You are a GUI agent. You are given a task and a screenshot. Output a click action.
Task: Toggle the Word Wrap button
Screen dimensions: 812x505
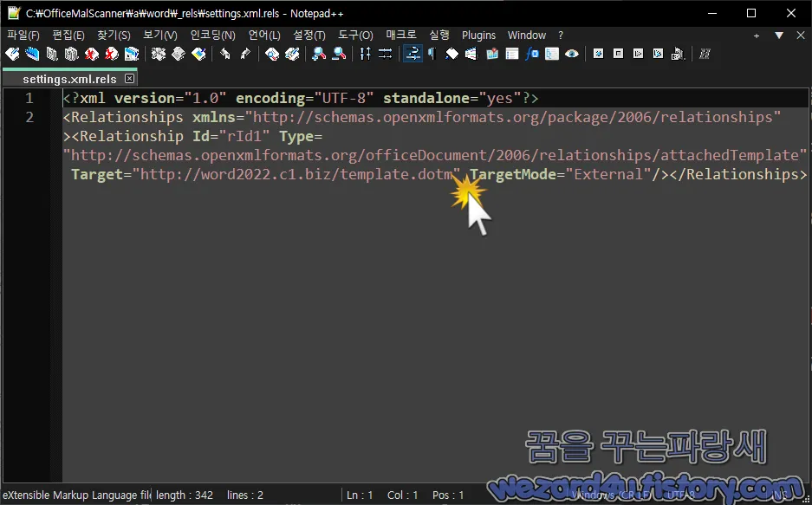pyautogui.click(x=412, y=54)
